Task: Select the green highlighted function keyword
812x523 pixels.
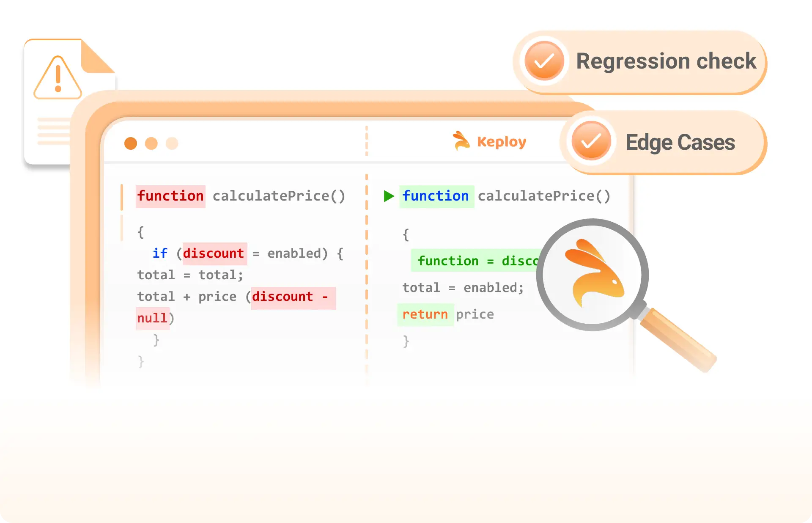Action: point(436,196)
